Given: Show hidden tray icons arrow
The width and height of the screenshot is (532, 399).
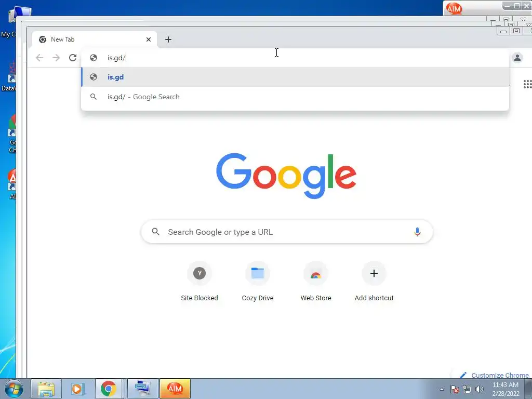Looking at the screenshot, I should coord(442,389).
